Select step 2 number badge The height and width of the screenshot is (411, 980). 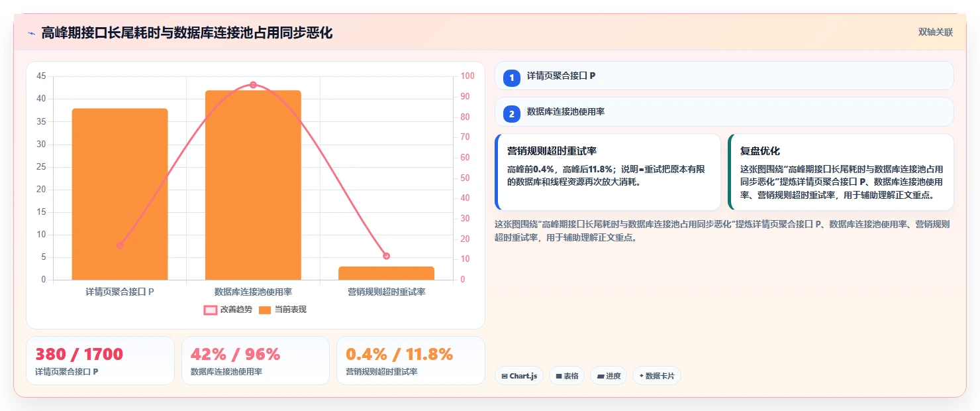click(512, 113)
